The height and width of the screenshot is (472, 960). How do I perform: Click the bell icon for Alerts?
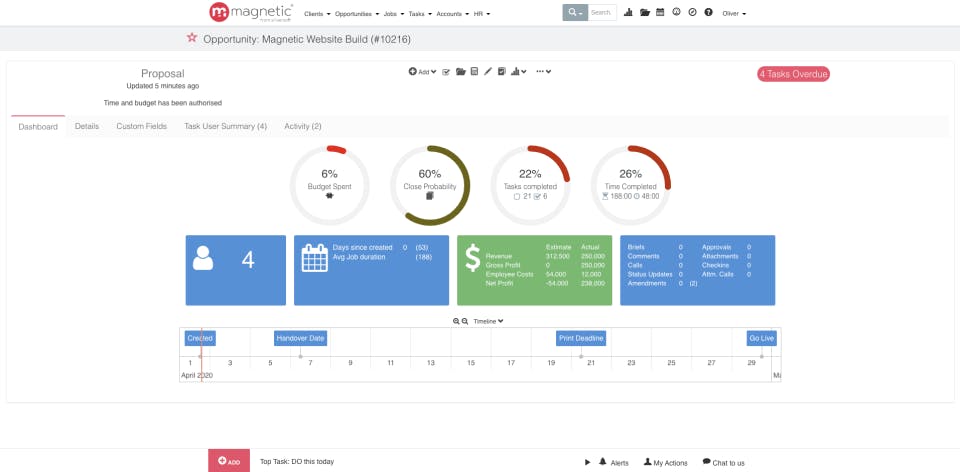602,462
